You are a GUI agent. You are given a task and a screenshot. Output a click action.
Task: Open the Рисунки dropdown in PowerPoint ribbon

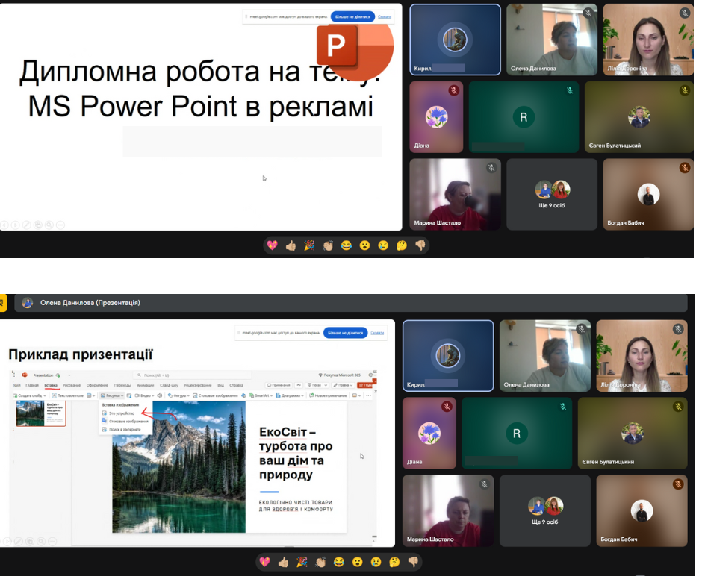click(112, 395)
